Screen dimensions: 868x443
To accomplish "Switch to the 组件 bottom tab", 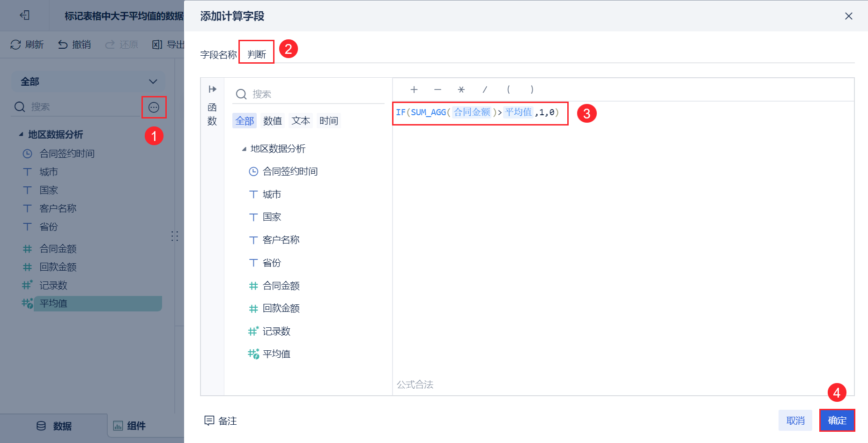I will (130, 426).
